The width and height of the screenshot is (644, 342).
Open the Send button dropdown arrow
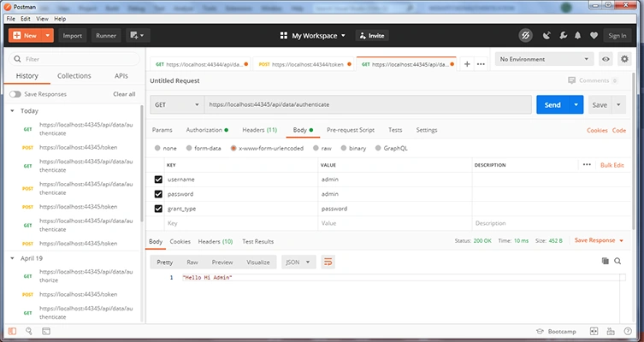pos(576,104)
